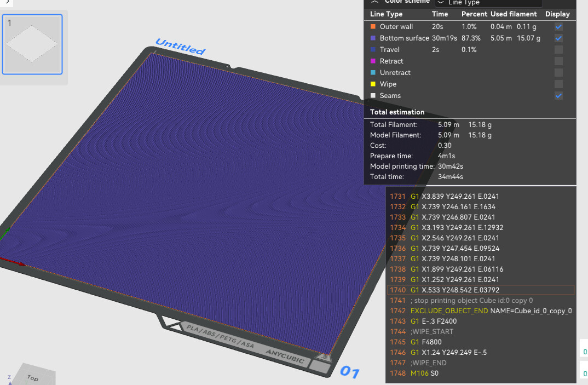588x385 pixels.
Task: Expand the sidebar with top-left chevron
Action: [7, 2]
